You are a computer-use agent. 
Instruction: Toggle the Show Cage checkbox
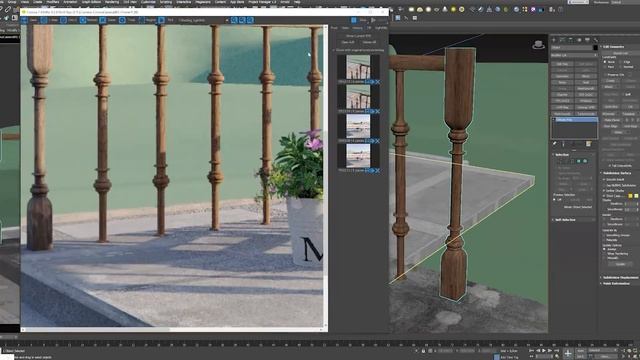[604, 196]
